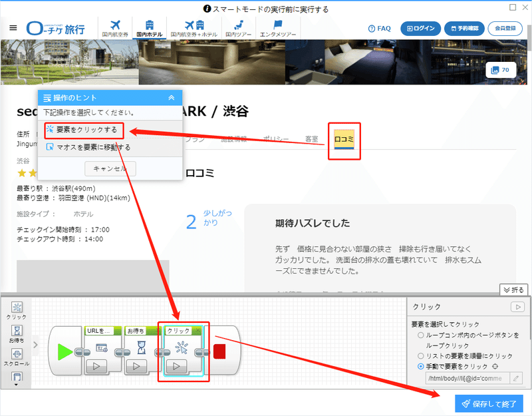This screenshot has width=532, height=416.
Task: Click the ローチケ旅行 site logo
Action: 56,29
